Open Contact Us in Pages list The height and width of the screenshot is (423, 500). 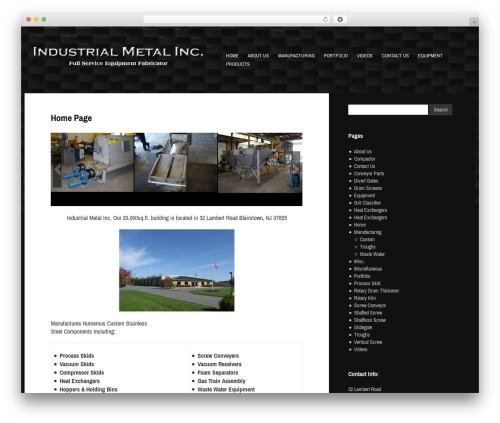tap(364, 166)
